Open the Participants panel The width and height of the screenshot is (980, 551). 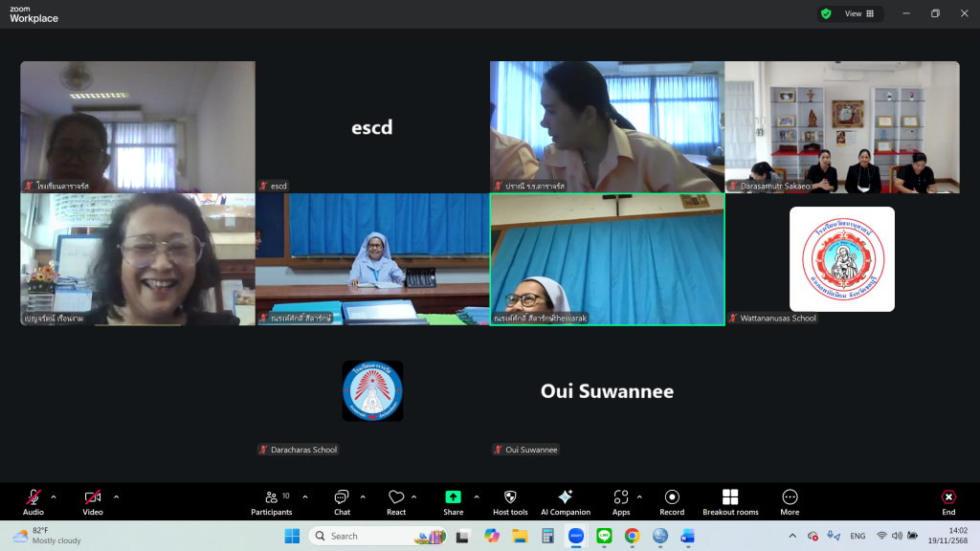click(272, 501)
